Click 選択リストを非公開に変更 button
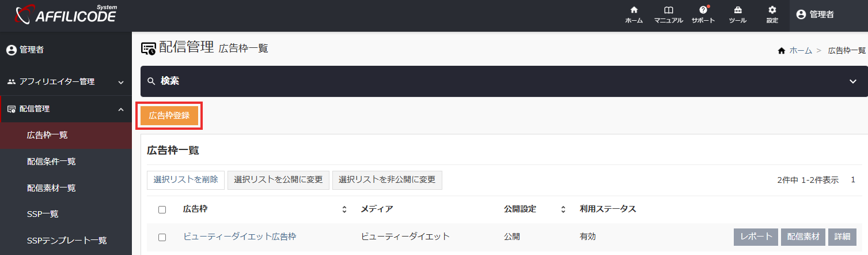The height and width of the screenshot is (255, 868). pos(387,180)
